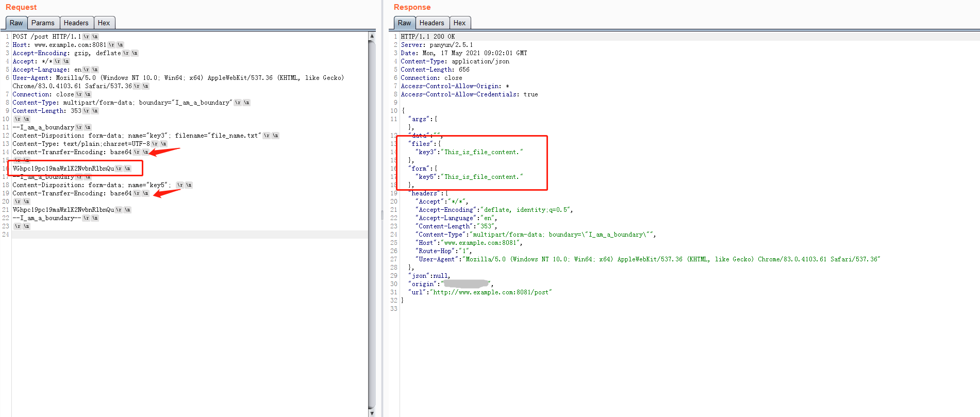Click the divider handle between Request and Response
Viewport: 980px width, 417px height.
coord(382,214)
